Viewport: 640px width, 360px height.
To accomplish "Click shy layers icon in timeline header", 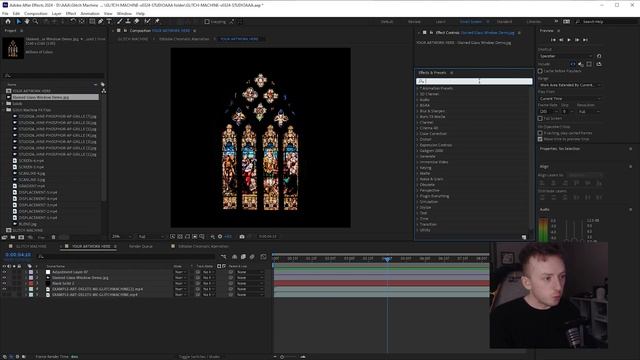I will click(x=234, y=257).
